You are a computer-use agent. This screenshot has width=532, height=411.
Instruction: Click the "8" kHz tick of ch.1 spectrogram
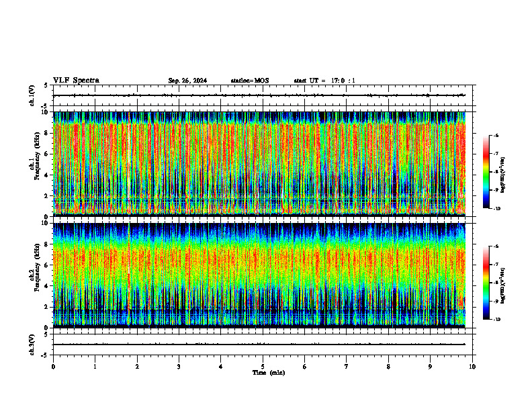point(47,133)
